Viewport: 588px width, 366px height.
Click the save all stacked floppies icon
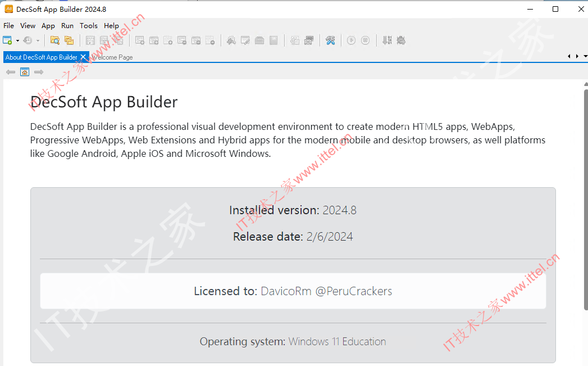(119, 40)
